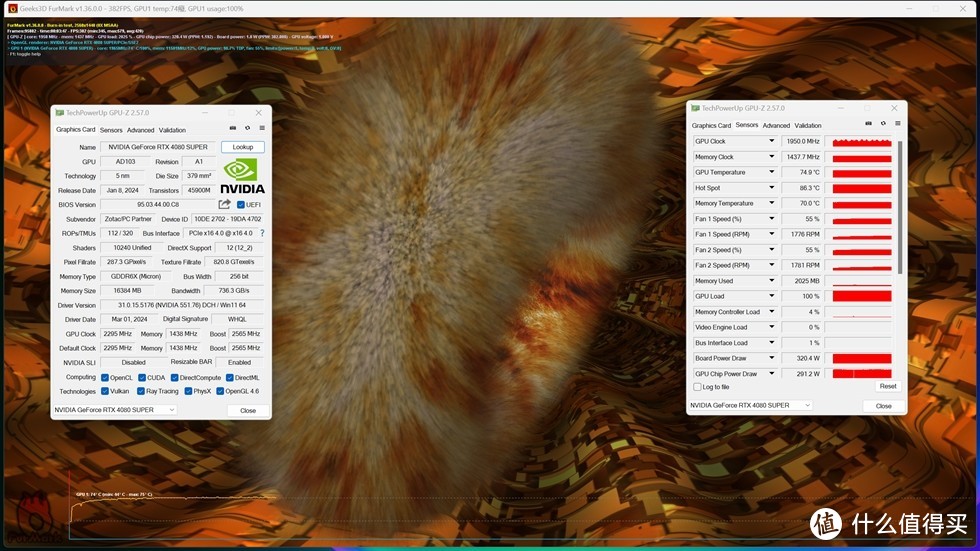980x551 pixels.
Task: Minimize the FurMark window
Action: pos(910,9)
